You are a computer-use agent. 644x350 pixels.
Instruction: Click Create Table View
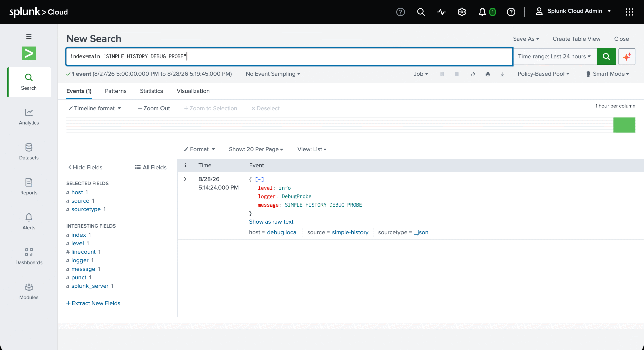[x=577, y=39]
